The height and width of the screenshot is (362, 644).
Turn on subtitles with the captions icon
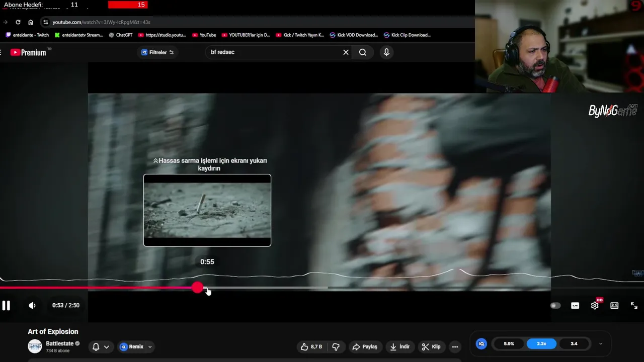pos(575,306)
